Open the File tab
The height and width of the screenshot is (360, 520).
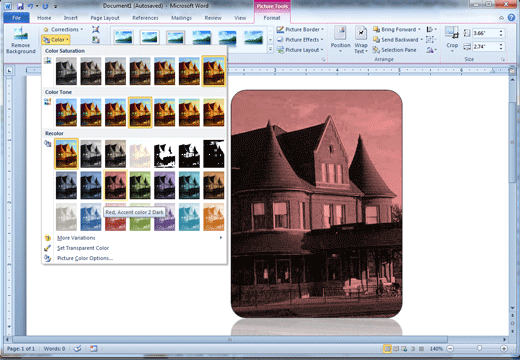[16, 18]
